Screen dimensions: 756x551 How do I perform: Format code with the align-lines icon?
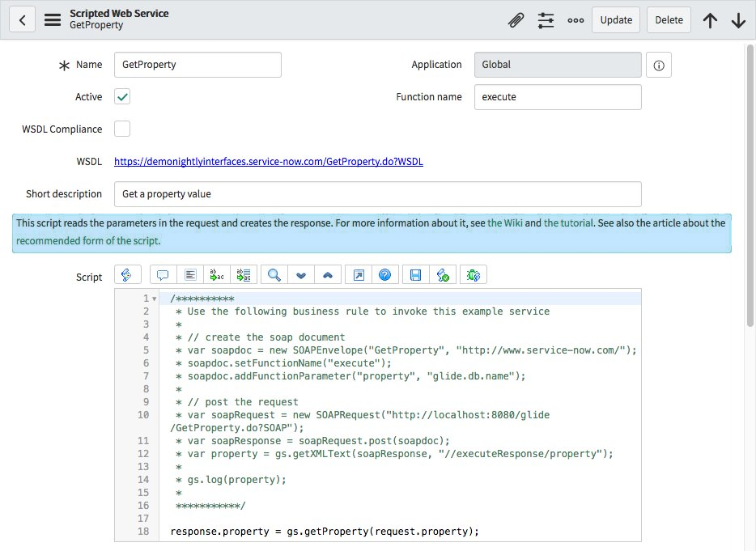pyautogui.click(x=190, y=275)
